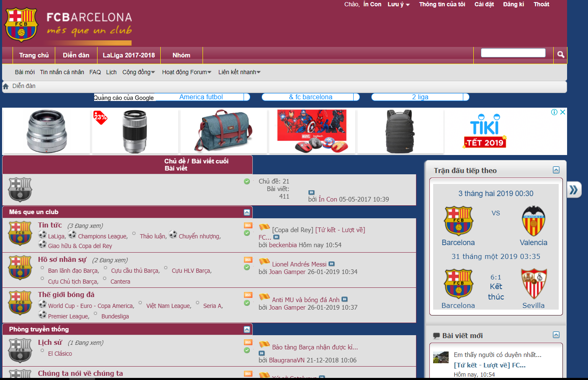Click the Barcelona crest in Valencia match
Image resolution: width=588 pixels, height=380 pixels.
[459, 221]
